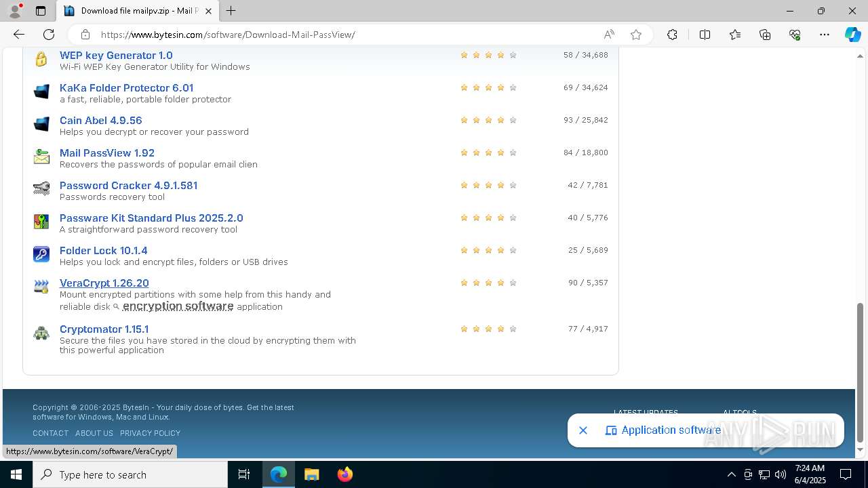Image resolution: width=868 pixels, height=488 pixels.
Task: Open the Windows Start menu
Action: coord(16,474)
